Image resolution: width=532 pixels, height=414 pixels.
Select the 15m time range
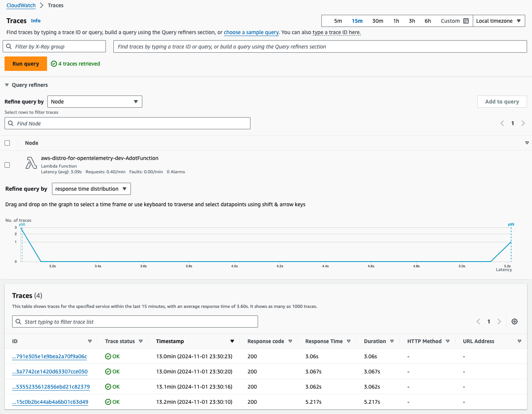pyautogui.click(x=357, y=21)
